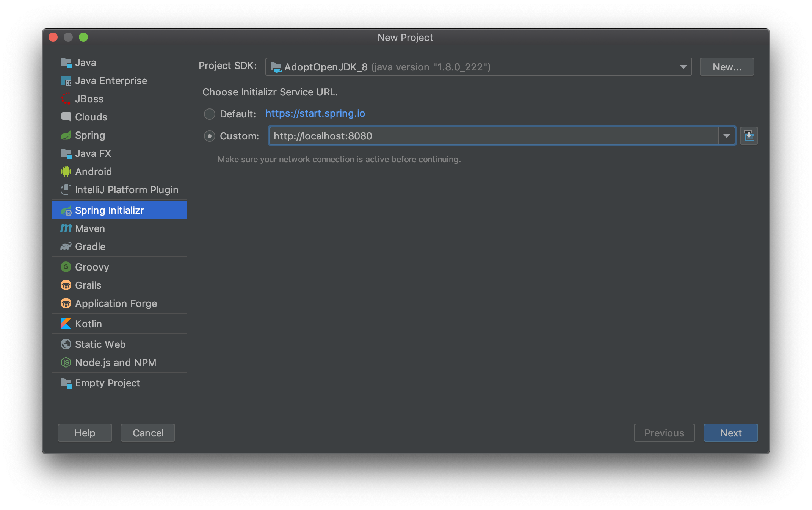
Task: Open the https://start.spring.io link
Action: tap(315, 113)
